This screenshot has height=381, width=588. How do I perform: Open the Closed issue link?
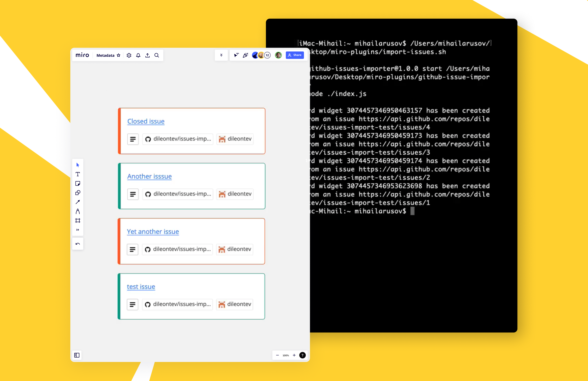click(146, 121)
